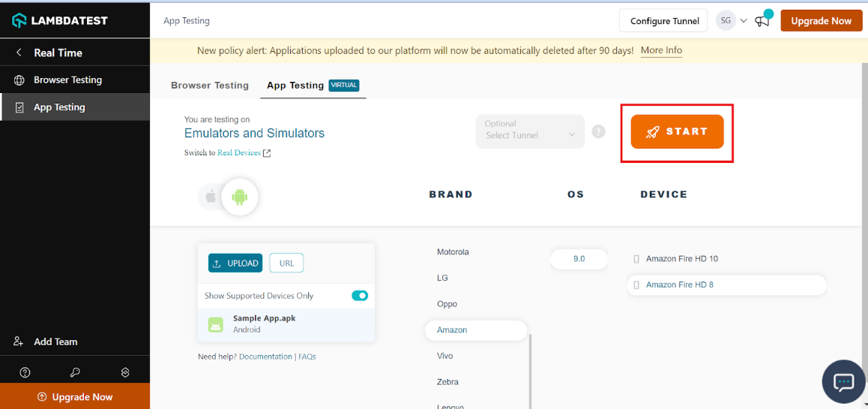Click the sidebar Upgrade Now button
Image resolution: width=868 pixels, height=409 pixels.
75,396
